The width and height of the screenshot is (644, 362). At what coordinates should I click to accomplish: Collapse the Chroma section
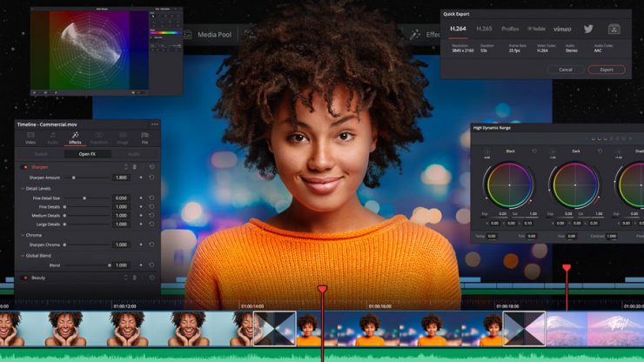22,235
